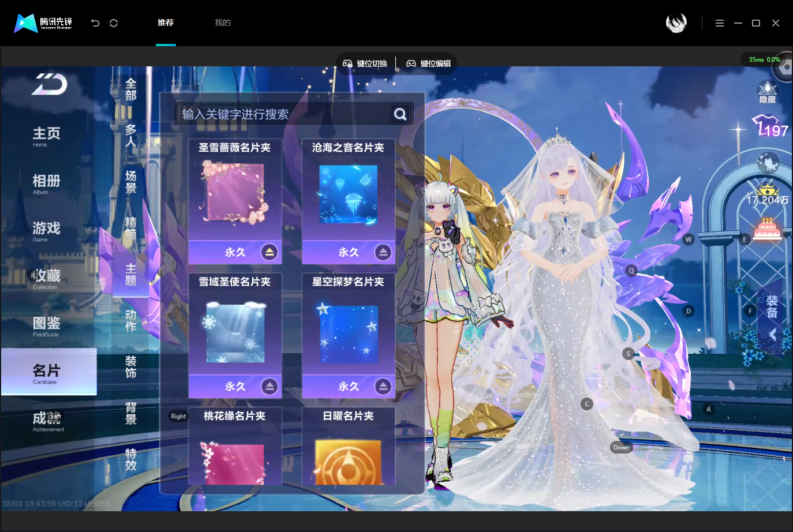Refresh the page with the reload icon
This screenshot has height=532, width=793.
point(114,23)
